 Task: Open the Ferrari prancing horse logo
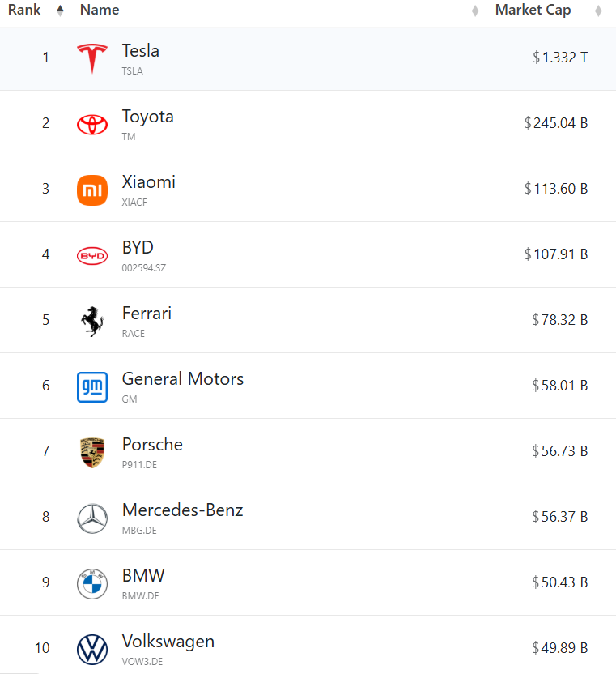[x=92, y=321]
